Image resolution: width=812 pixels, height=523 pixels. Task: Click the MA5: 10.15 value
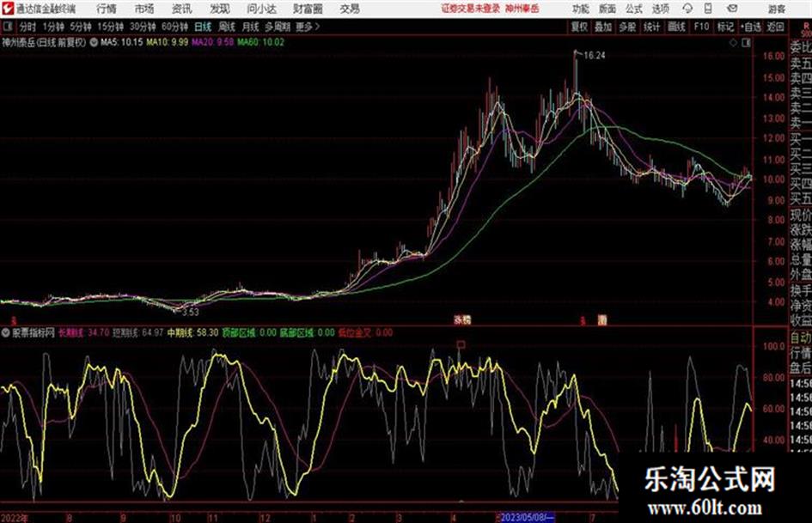pos(121,42)
